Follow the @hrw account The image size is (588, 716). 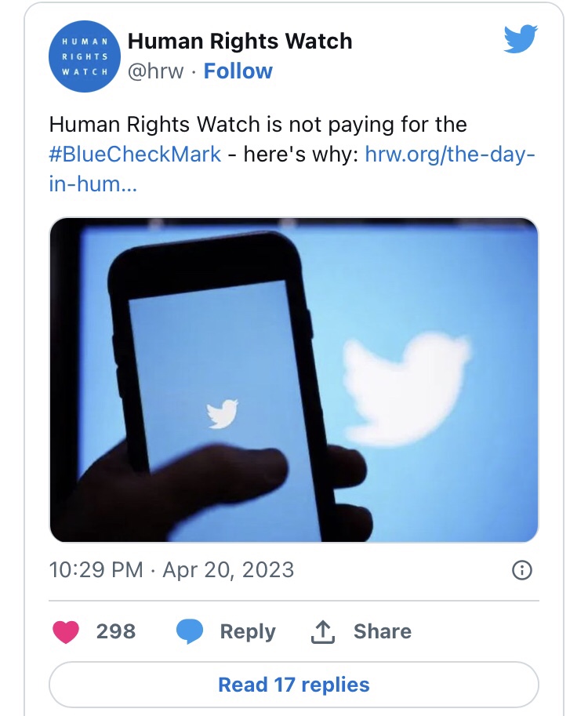pyautogui.click(x=238, y=71)
